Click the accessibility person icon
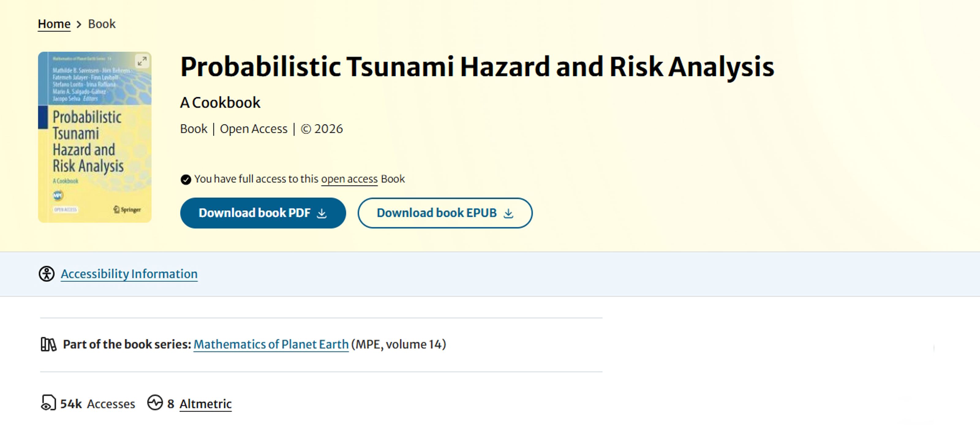This screenshot has height=434, width=980. tap(47, 274)
